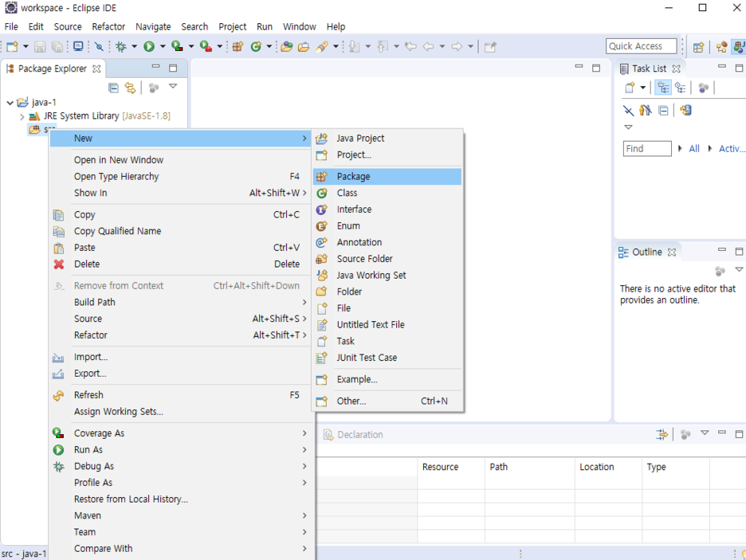
Task: Click the Skip All Breakpoints toolbar icon
Action: 99,46
